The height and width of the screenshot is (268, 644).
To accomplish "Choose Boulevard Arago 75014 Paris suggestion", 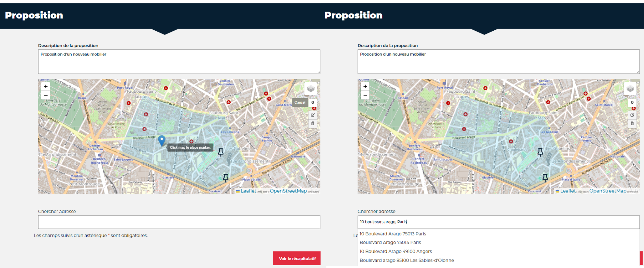I will [x=390, y=242].
